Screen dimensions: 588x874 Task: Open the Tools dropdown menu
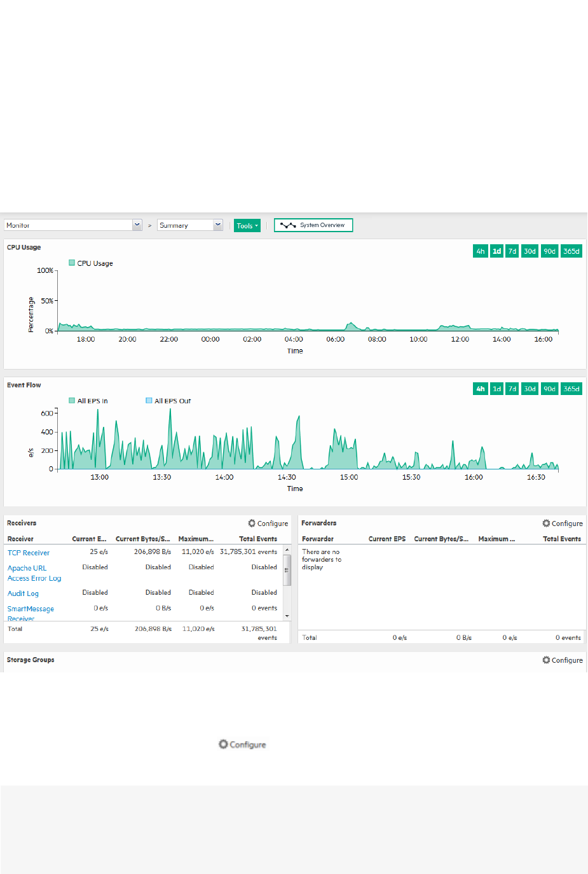tap(247, 226)
